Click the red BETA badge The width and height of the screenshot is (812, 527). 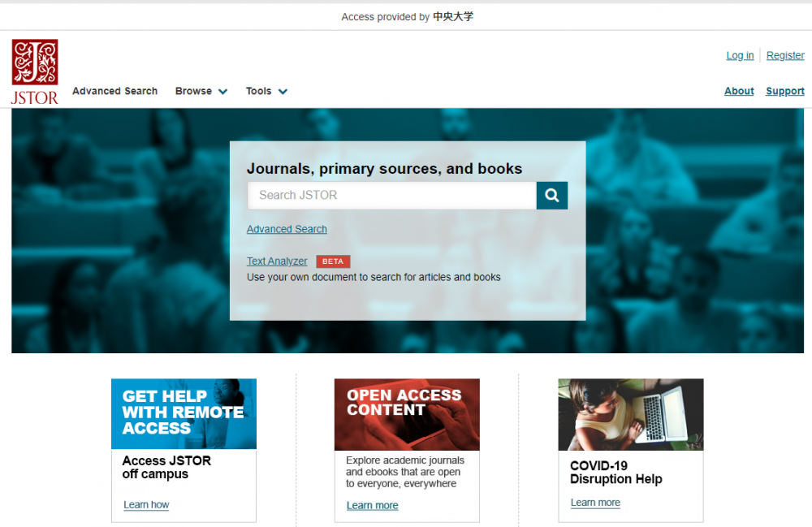click(x=333, y=261)
